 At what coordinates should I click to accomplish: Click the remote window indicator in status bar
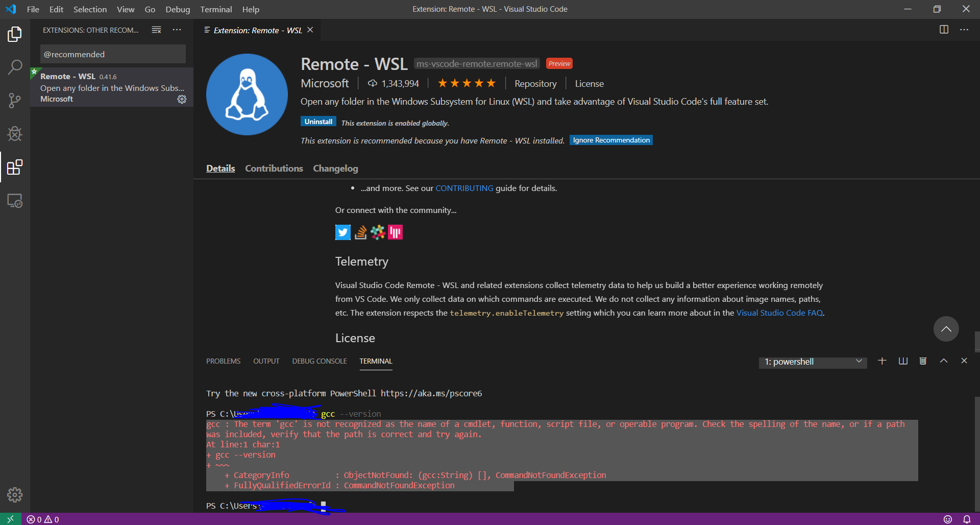[x=10, y=519]
